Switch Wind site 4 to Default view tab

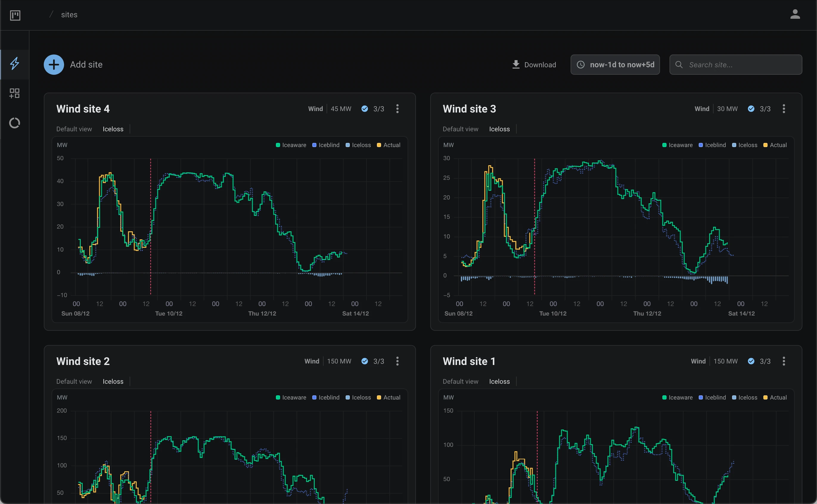coord(74,129)
